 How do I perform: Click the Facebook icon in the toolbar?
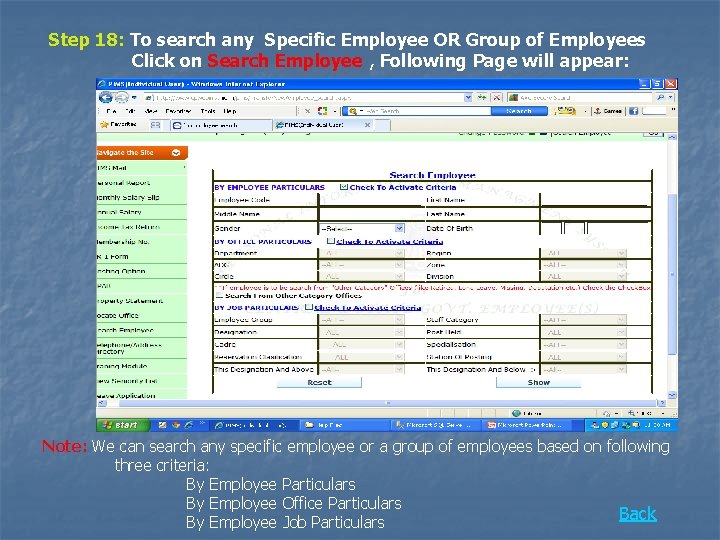tap(633, 111)
